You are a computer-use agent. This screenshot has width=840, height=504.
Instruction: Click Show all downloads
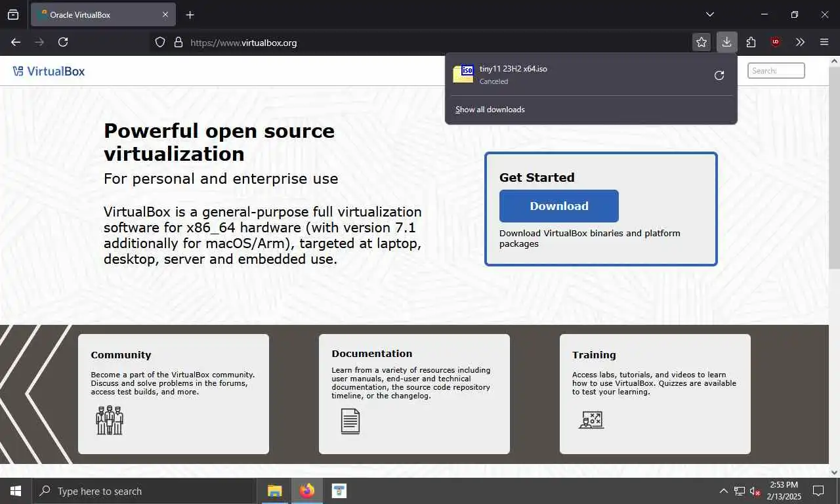pyautogui.click(x=490, y=110)
